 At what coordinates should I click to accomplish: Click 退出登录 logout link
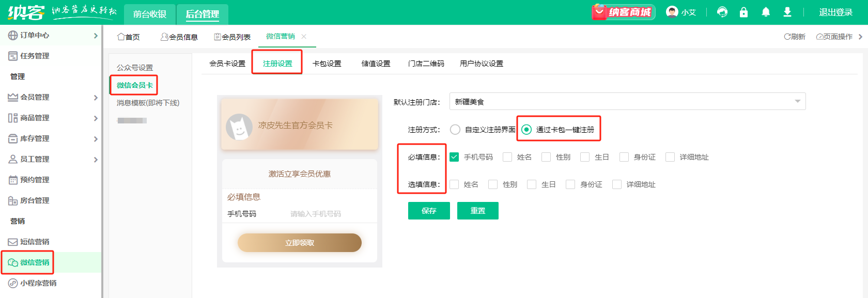pos(835,12)
